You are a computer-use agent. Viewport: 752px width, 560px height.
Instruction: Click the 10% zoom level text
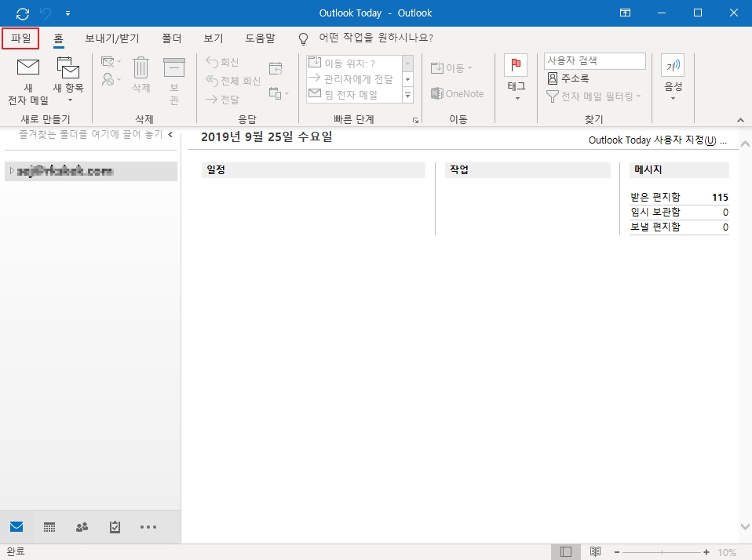[x=727, y=552]
